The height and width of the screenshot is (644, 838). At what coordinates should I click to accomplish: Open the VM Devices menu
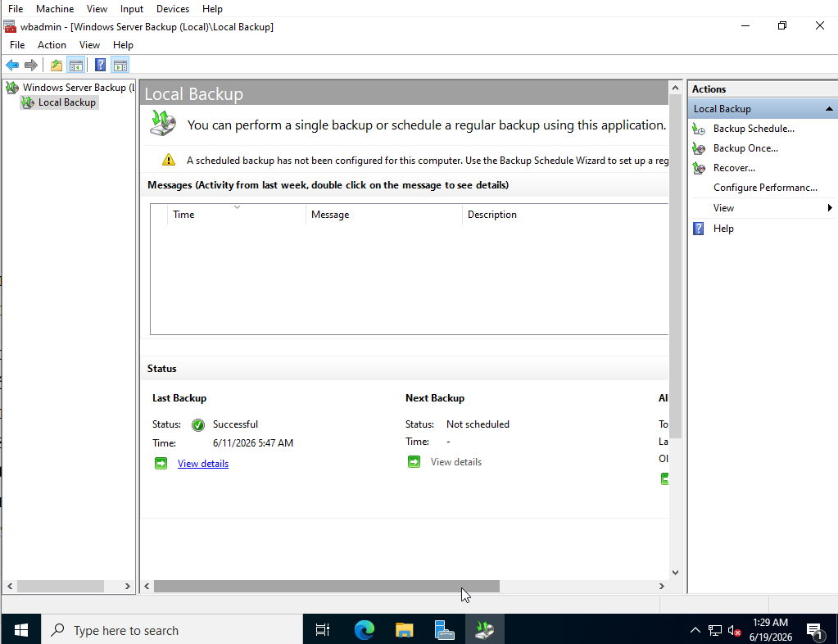coord(173,9)
